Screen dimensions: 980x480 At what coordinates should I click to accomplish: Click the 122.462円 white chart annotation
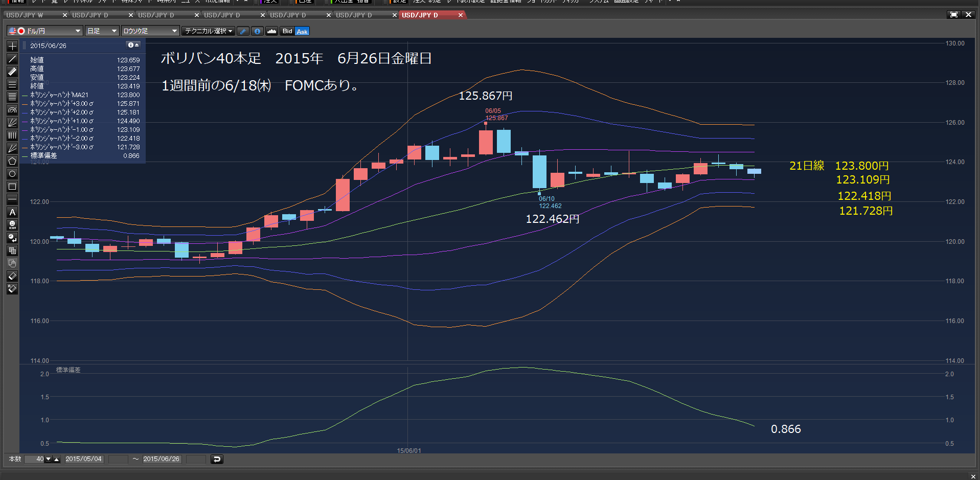click(x=553, y=219)
